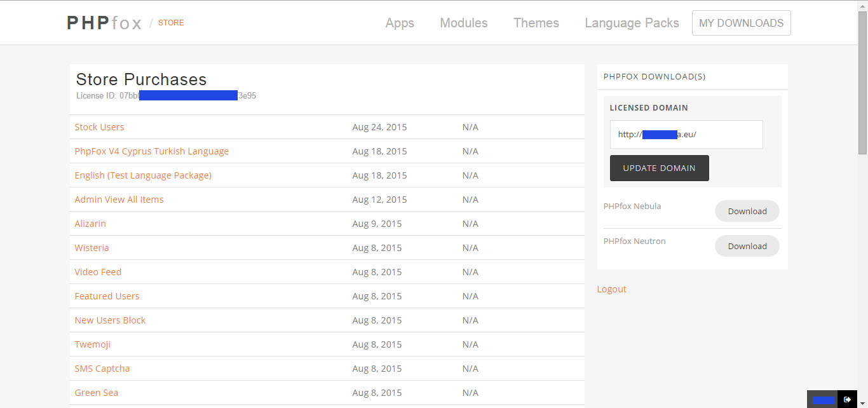The width and height of the screenshot is (868, 408).
Task: Click the 'PHPfox Neutron' label
Action: [634, 241]
